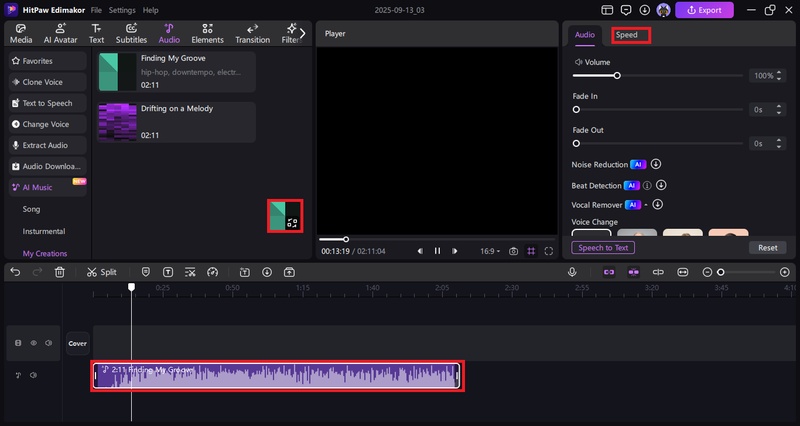Click the Undo arrow in timeline toolbar
The width and height of the screenshot is (800, 426).
pos(15,272)
